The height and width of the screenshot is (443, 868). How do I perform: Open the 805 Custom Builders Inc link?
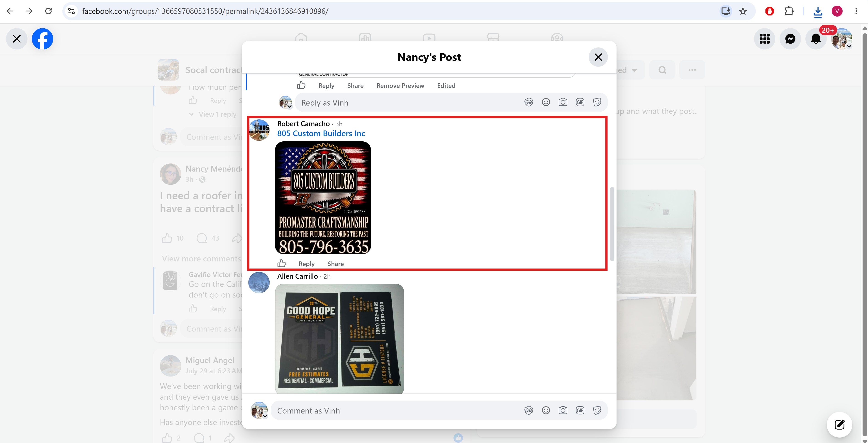tap(321, 133)
